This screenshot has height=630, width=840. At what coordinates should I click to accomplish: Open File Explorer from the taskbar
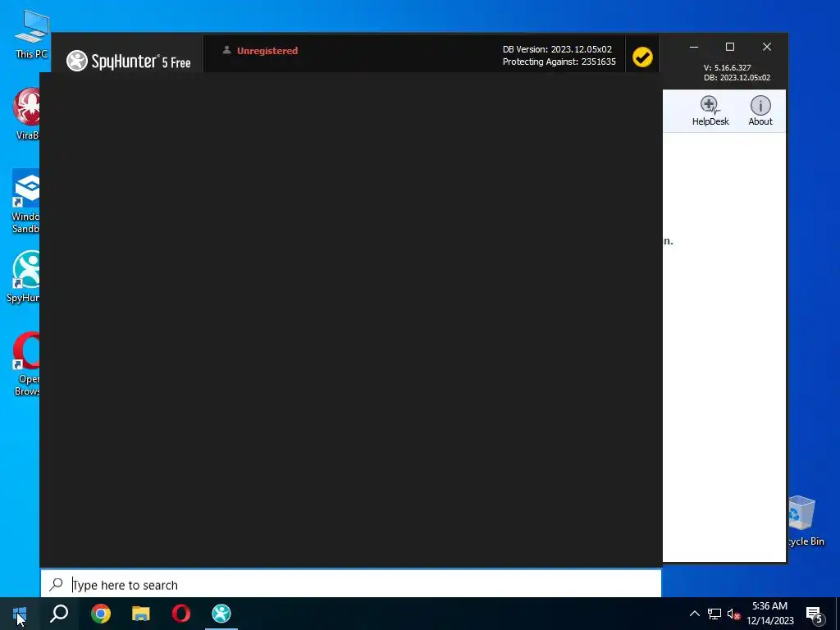(141, 614)
